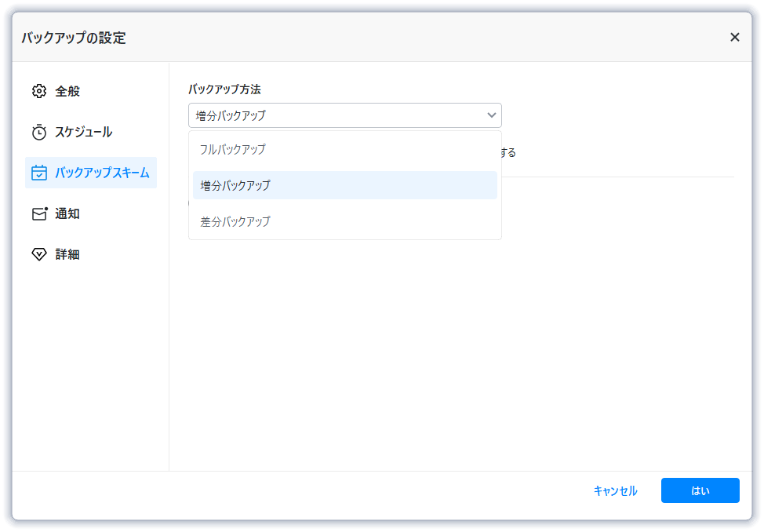
Task: Click the envelope icon beside 通知
Action: [x=39, y=213]
